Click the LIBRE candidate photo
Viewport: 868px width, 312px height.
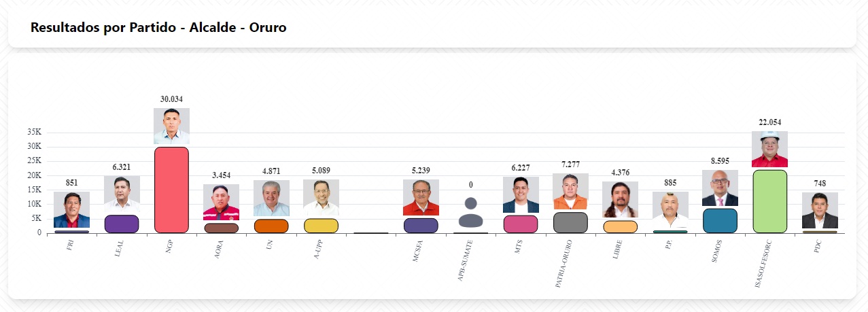pos(620,199)
